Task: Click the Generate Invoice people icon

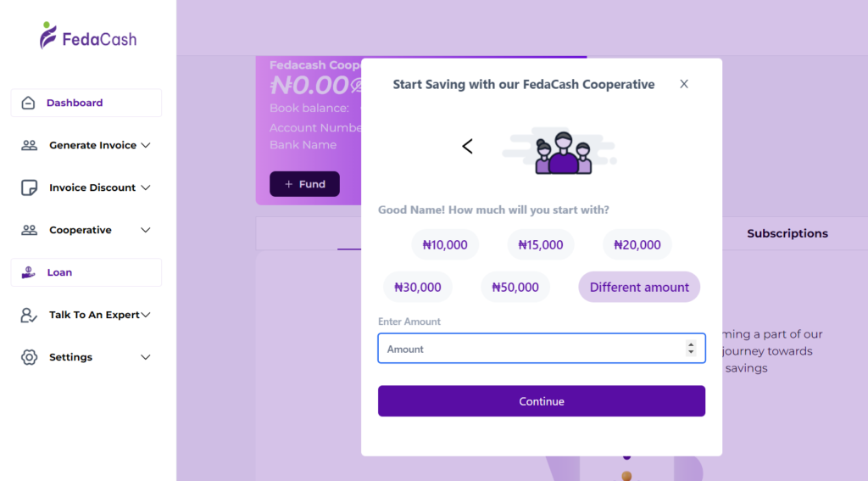Action: pos(29,145)
